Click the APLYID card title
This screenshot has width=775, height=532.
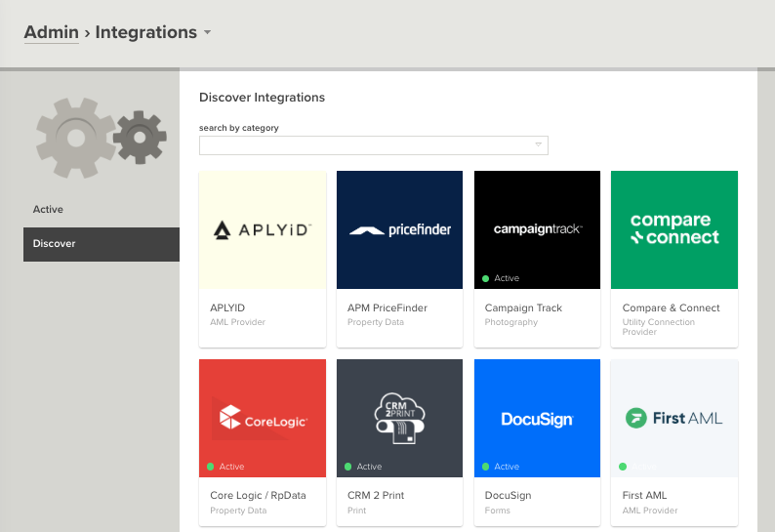tap(227, 307)
